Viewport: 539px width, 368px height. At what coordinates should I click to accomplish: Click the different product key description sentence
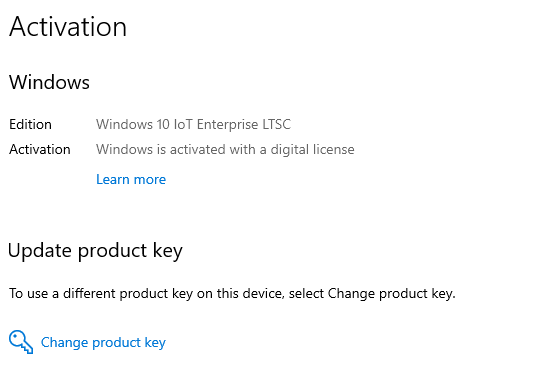(x=232, y=294)
